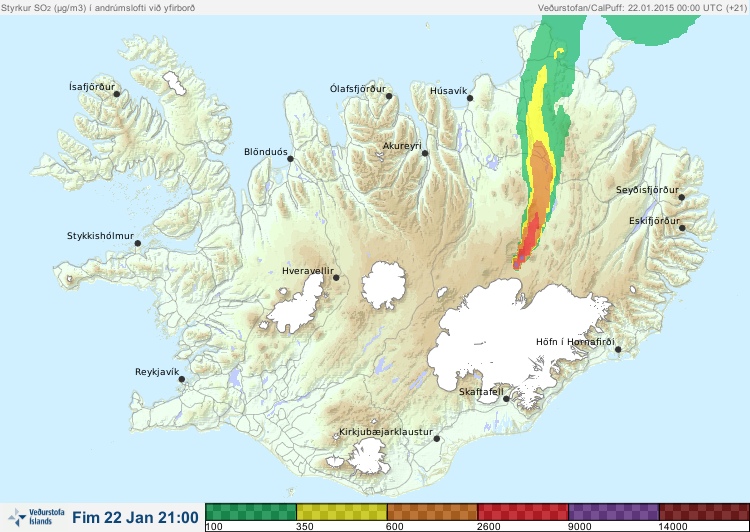Click the 'Eskifjörður' label
The image size is (750, 532).
coord(654,221)
